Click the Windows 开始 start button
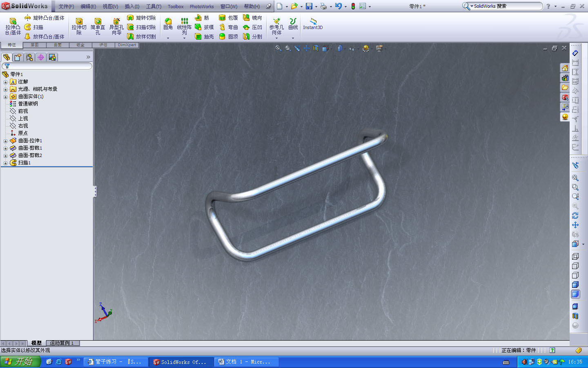This screenshot has width=588, height=368. click(20, 362)
